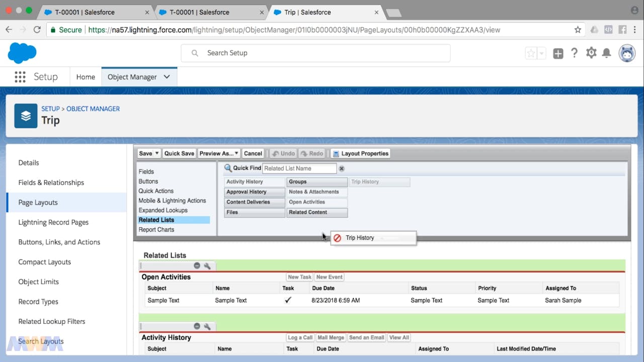Select Report Charts in the palette categories
This screenshot has height=362, width=644.
[x=156, y=230]
